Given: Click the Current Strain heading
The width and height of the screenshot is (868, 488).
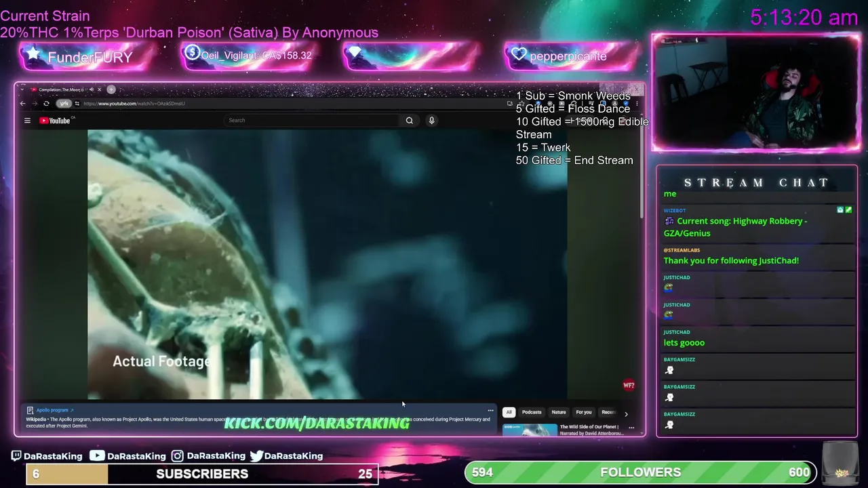Looking at the screenshot, I should pyautogui.click(x=45, y=16).
